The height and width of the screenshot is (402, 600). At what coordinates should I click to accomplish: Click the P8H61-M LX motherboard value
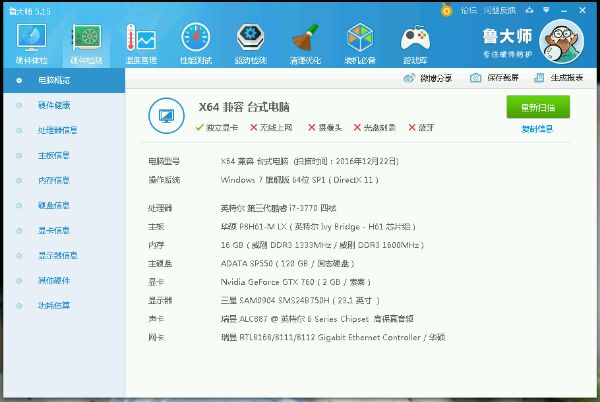tap(318, 227)
